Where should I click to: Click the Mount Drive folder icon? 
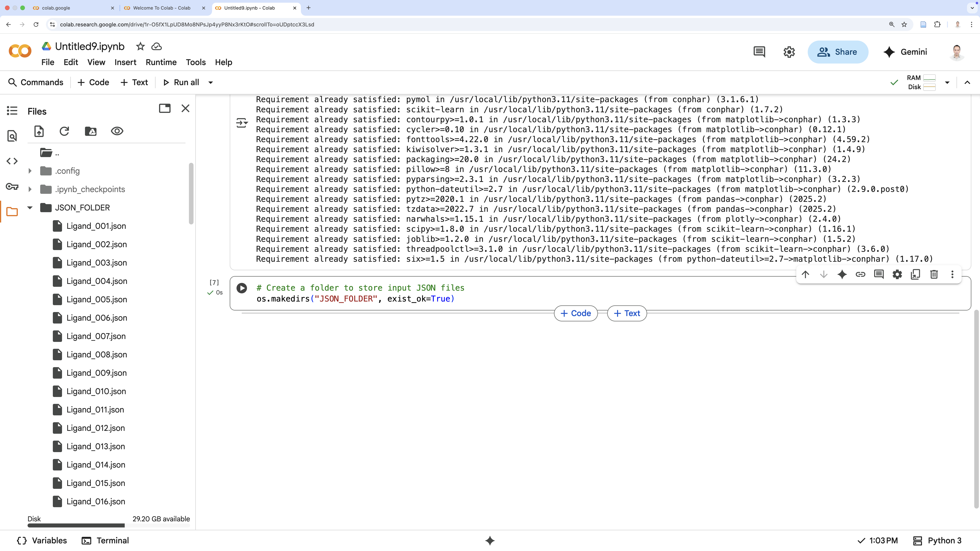[91, 131]
